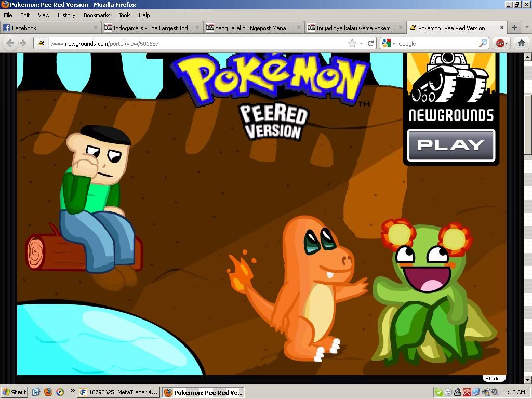Click the Pokemon: Pee Red Ve... taskbar button
This screenshot has height=399, width=532.
pyautogui.click(x=204, y=393)
